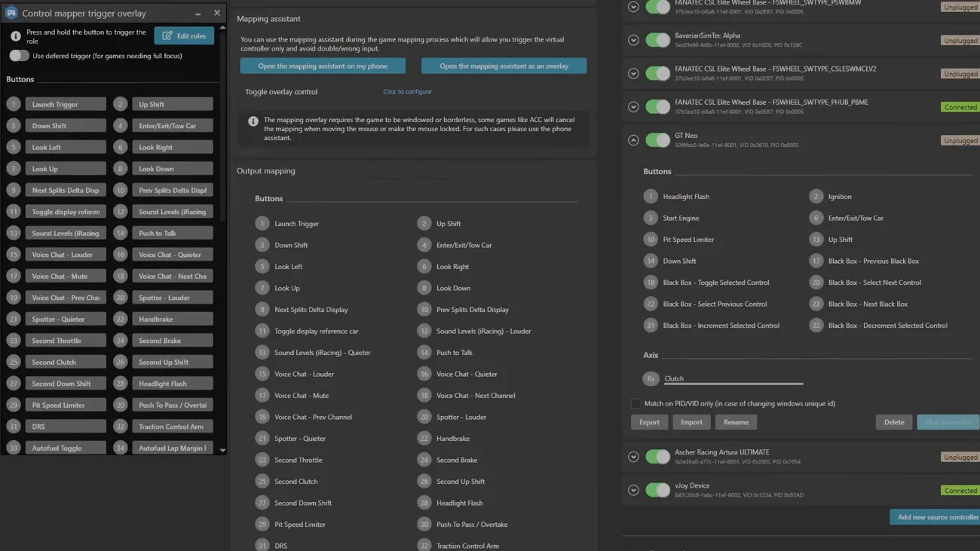Click Import button for GT Neo
Image resolution: width=980 pixels, height=551 pixels.
[x=691, y=422]
